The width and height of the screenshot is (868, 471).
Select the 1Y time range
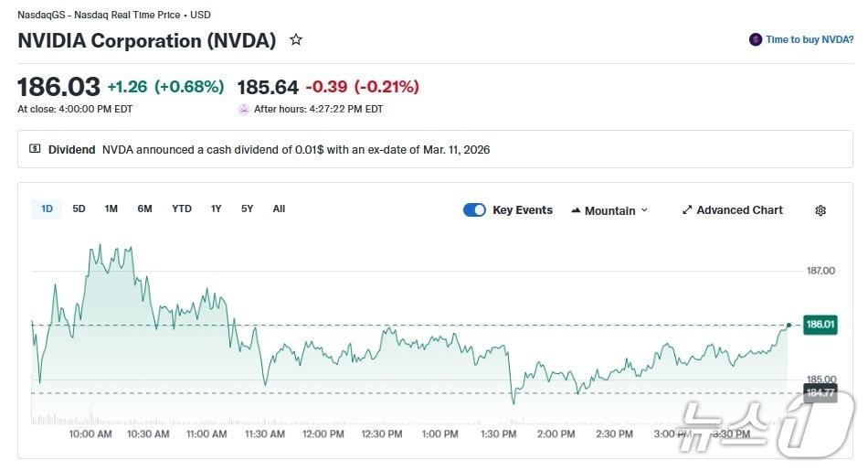(216, 209)
